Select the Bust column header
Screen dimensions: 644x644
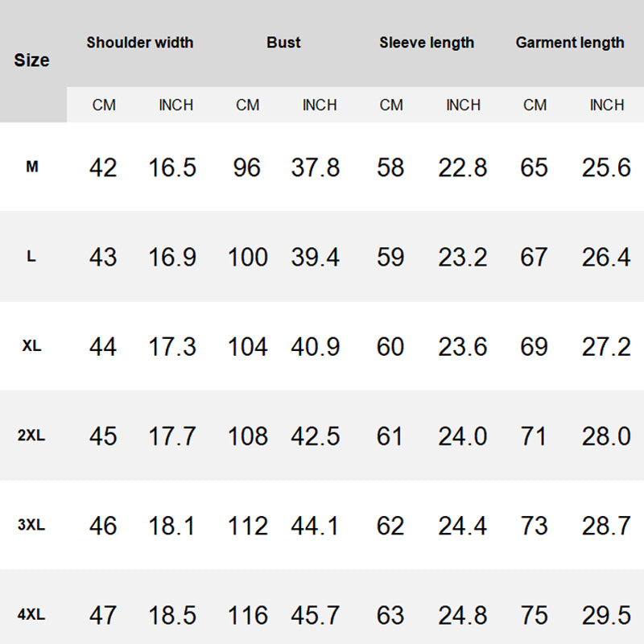[283, 43]
